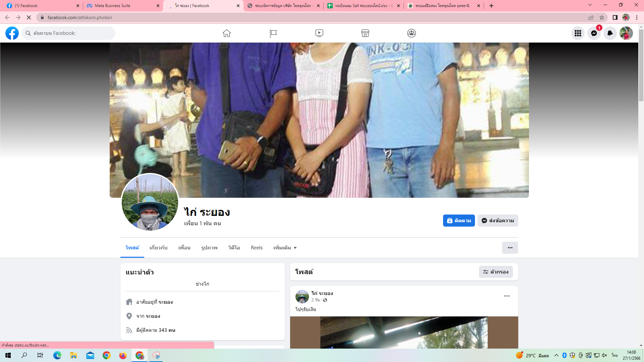The image size is (644, 362).
Task: Open the post's three-dot options menu
Action: click(506, 296)
